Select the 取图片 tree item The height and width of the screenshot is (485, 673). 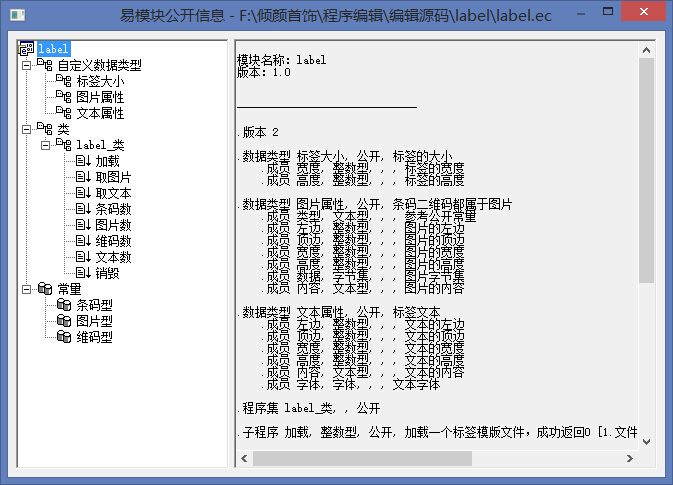click(x=113, y=177)
